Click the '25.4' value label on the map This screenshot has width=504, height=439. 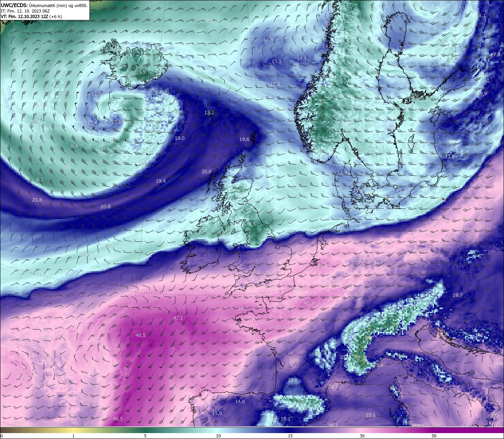click(x=378, y=365)
